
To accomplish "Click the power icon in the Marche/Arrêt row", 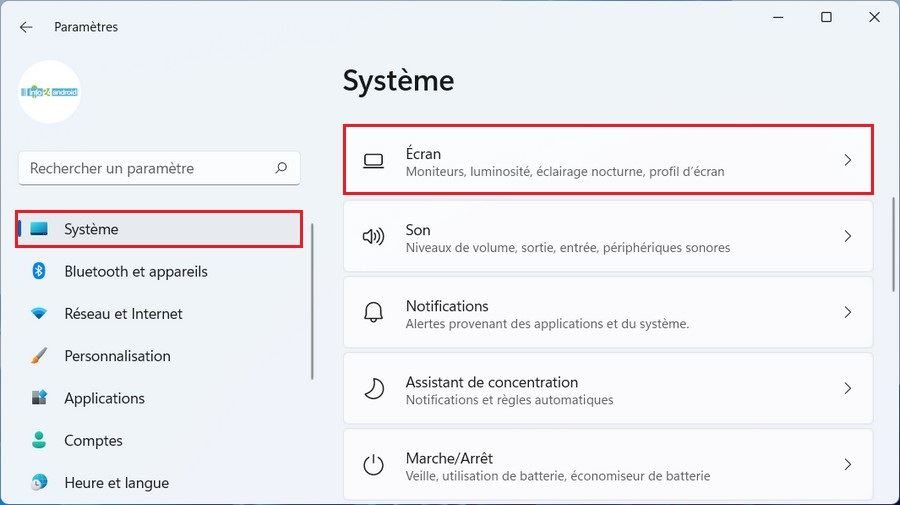I will tap(373, 465).
